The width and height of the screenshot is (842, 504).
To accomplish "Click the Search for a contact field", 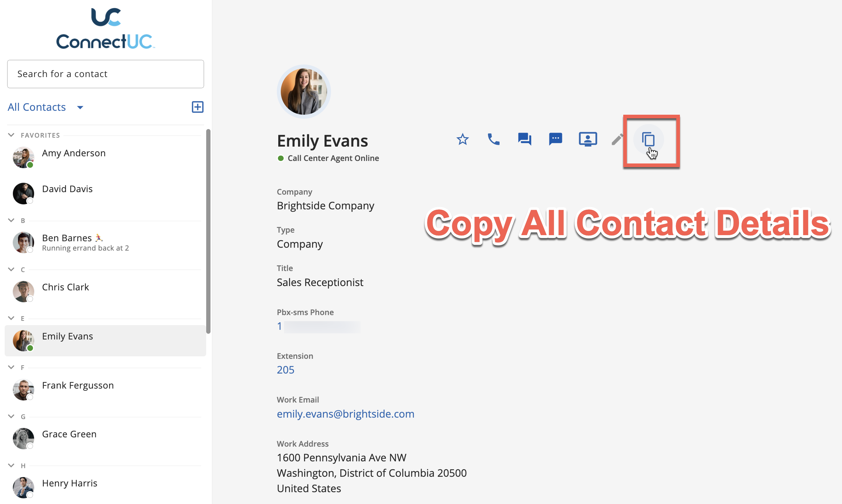I will (x=105, y=74).
